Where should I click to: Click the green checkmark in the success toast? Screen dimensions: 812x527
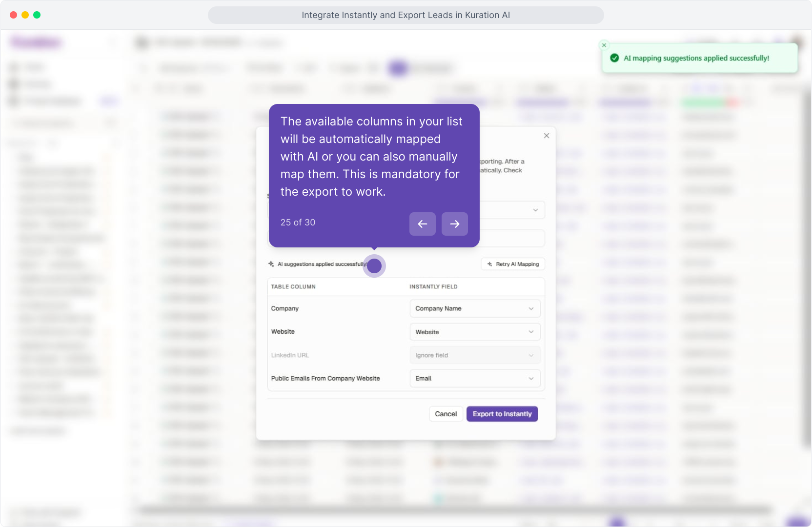click(614, 58)
